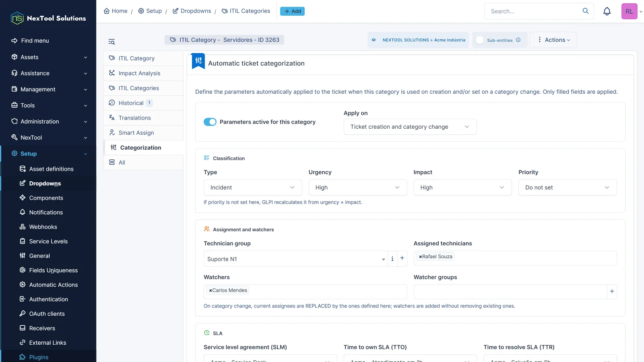Click the Plugins puzzle icon
This screenshot has width=644, height=362.
23,357
